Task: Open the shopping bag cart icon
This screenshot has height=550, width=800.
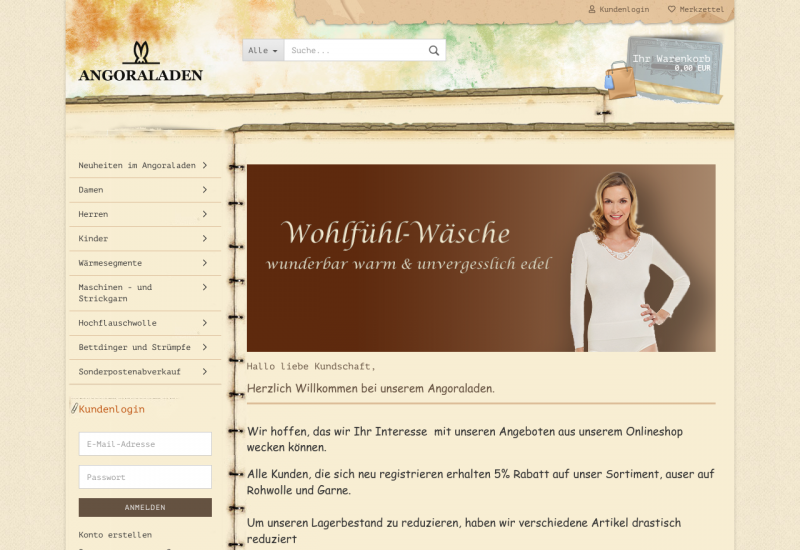Action: (x=620, y=79)
